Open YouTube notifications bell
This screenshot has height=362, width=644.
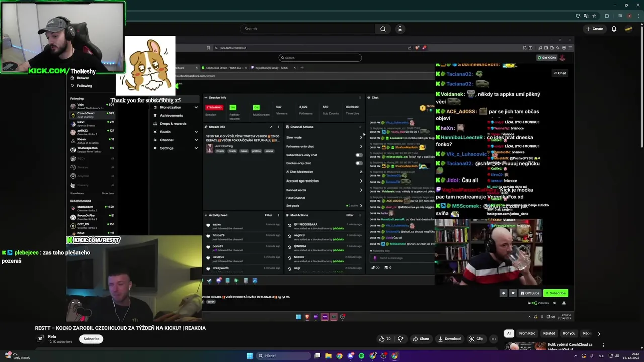614,29
